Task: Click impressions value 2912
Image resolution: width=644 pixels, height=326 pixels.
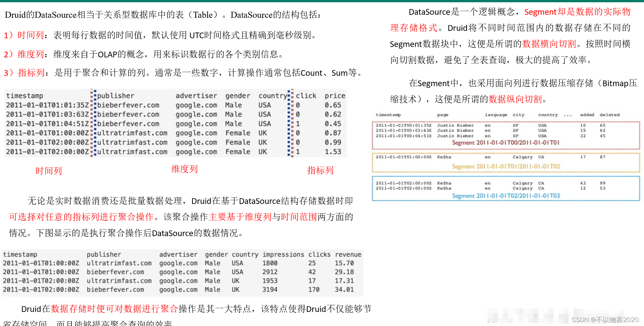Action: (x=270, y=272)
